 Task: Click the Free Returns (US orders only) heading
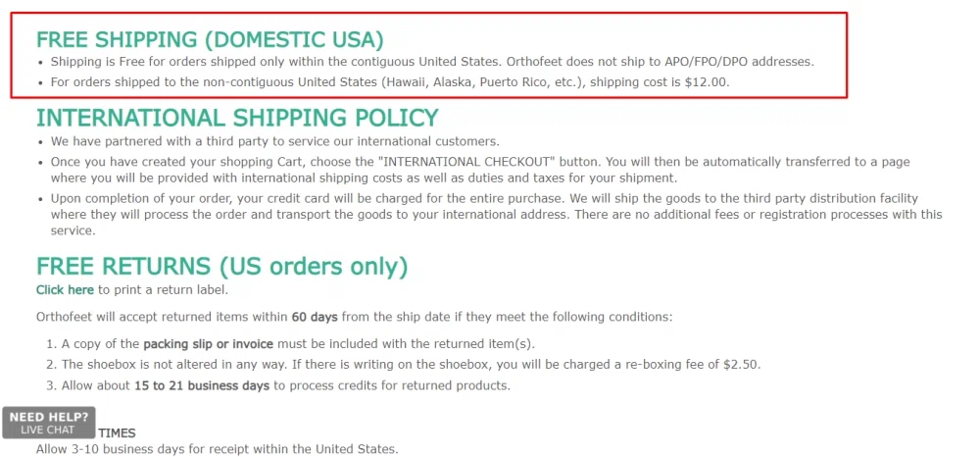(221, 267)
